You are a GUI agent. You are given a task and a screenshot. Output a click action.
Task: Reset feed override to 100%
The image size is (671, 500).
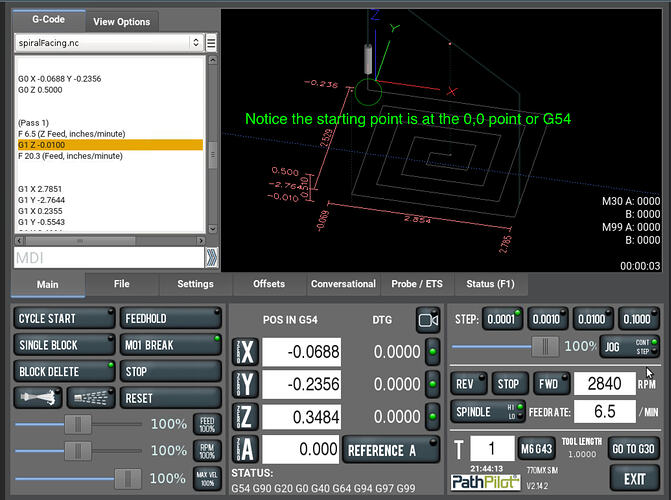pos(207,424)
